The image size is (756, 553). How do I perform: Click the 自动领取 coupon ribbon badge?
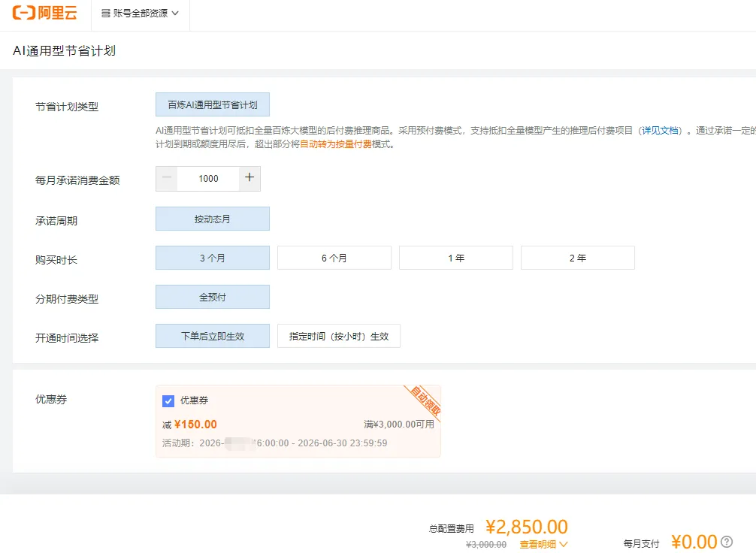coord(425,400)
